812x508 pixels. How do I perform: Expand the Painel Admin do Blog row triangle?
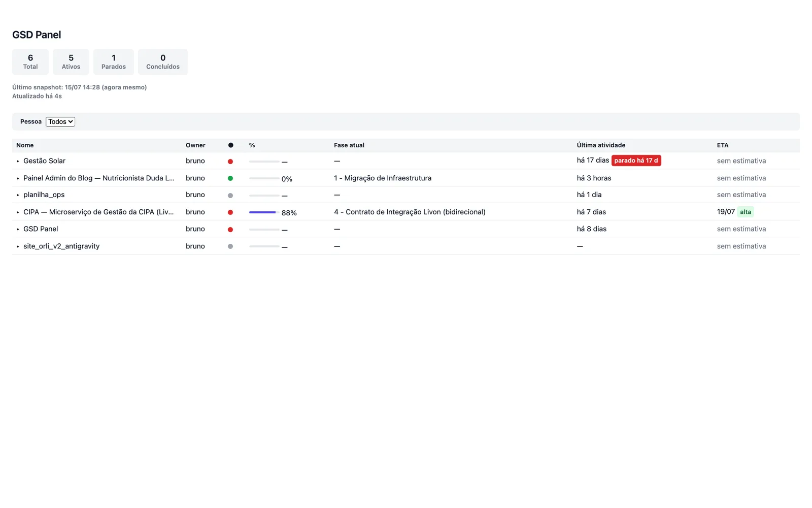point(18,178)
